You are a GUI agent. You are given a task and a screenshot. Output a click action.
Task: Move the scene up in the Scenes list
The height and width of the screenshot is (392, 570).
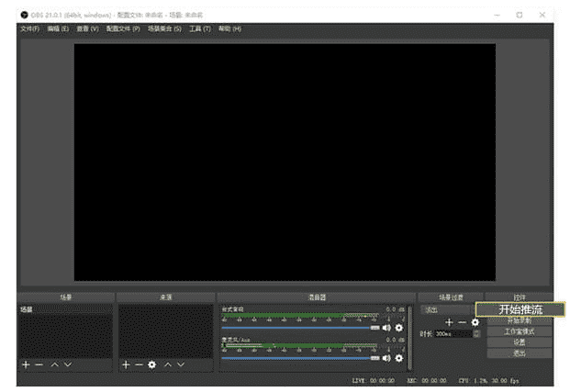pos(54,364)
